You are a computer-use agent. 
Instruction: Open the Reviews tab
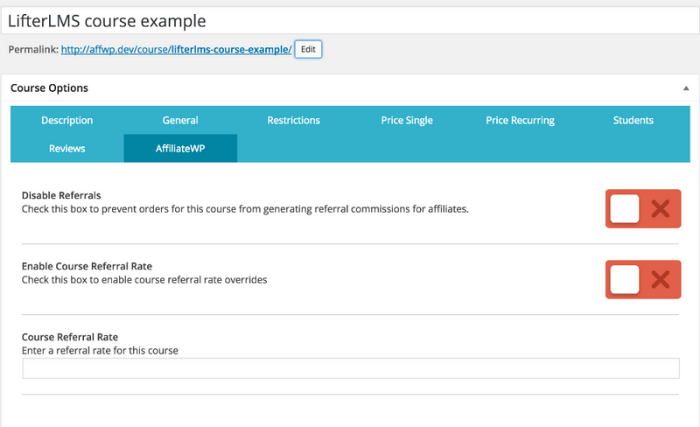[x=67, y=148]
